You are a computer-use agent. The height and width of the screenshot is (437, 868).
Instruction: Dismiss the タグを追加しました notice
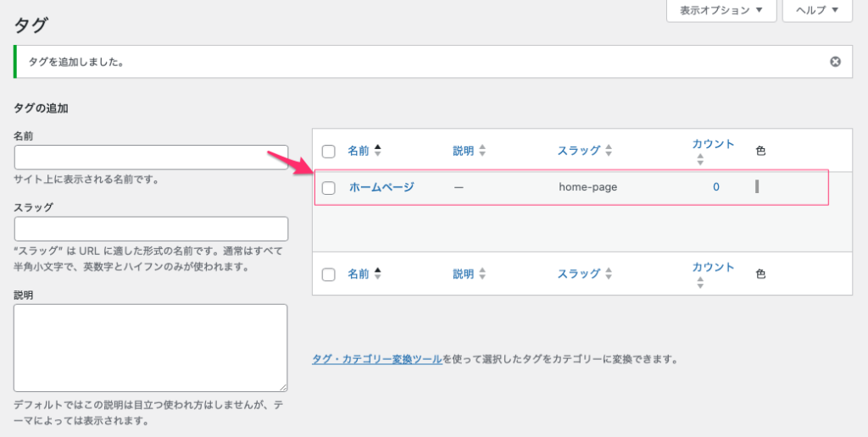[x=835, y=62]
